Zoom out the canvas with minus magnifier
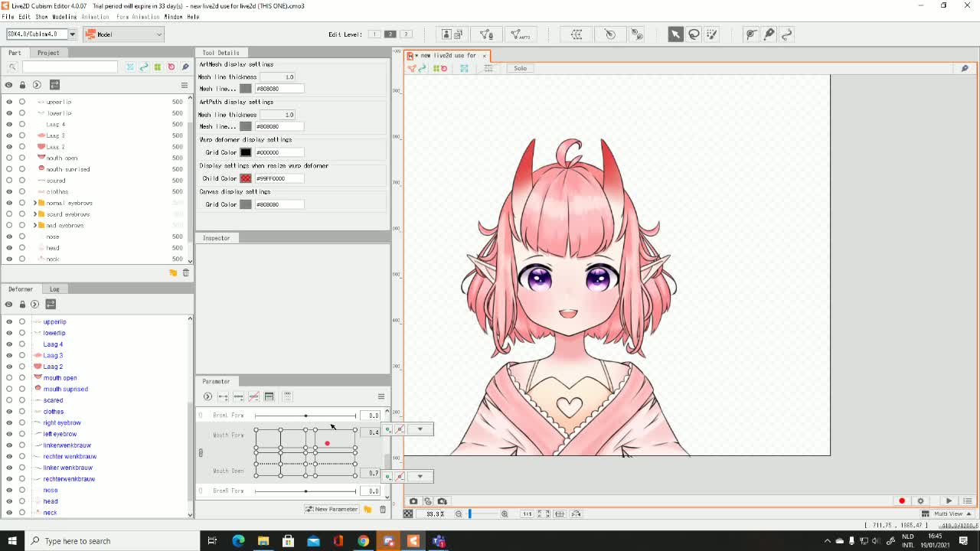The width and height of the screenshot is (980, 551). [459, 514]
